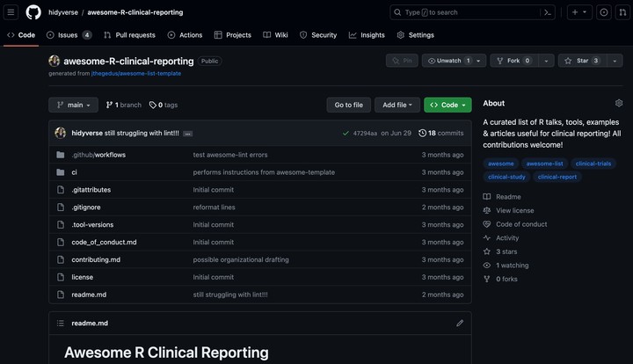Click the branch icon for 1 branch
Image resolution: width=633 pixels, height=364 pixels.
(x=109, y=105)
